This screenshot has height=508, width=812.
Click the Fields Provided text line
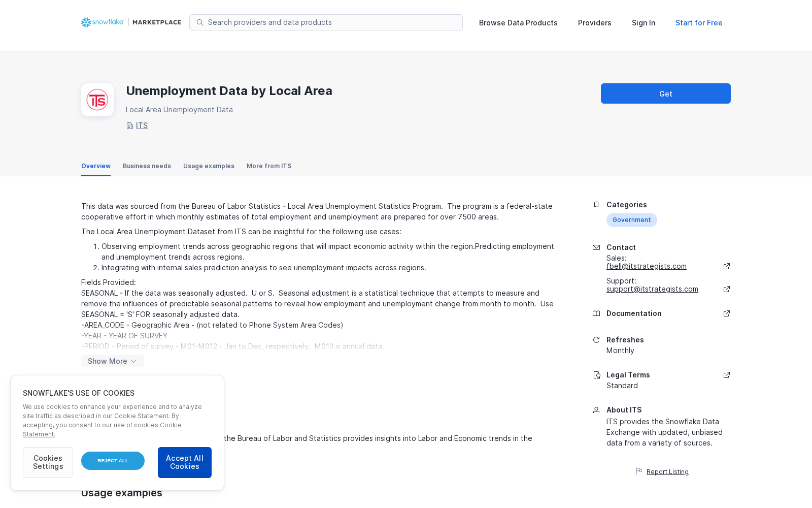point(109,282)
